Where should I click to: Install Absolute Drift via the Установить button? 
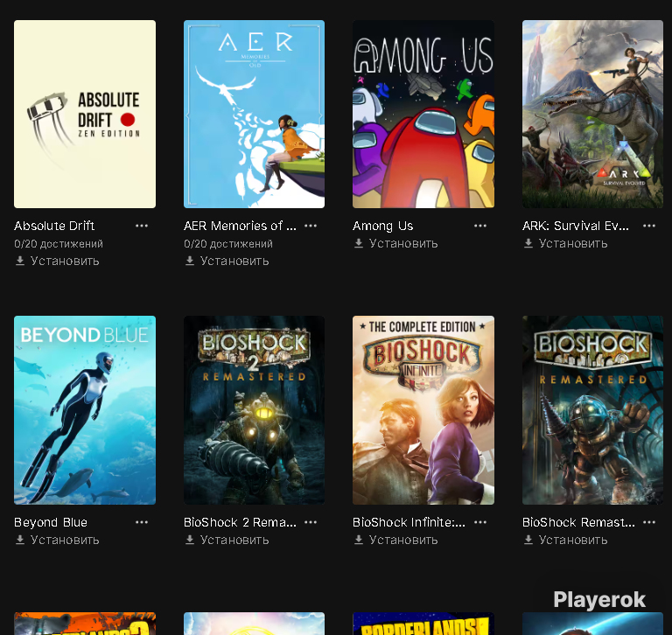tap(57, 261)
